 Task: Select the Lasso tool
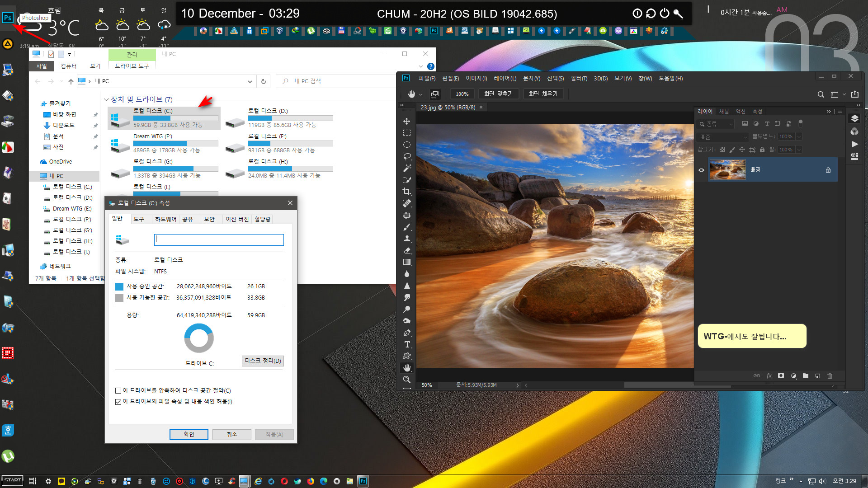(407, 156)
